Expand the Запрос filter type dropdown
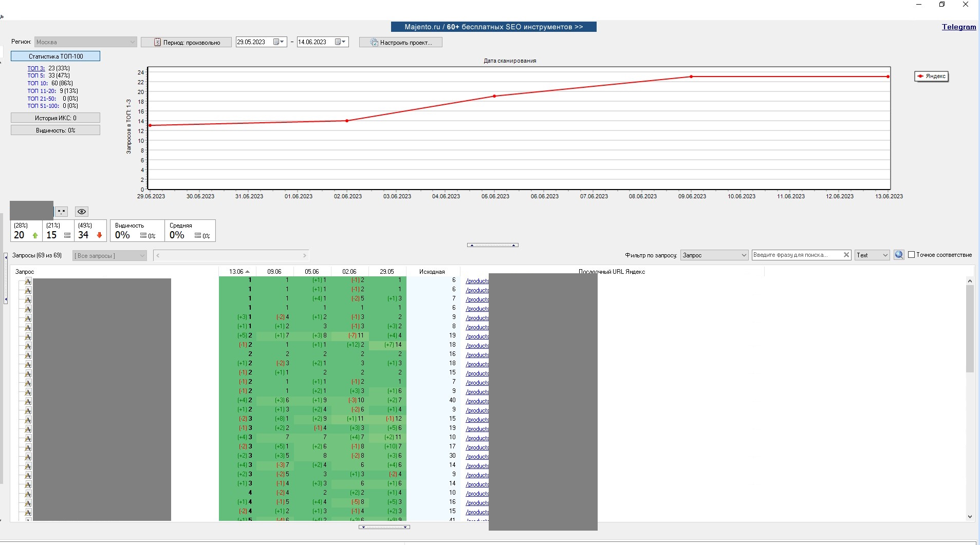 point(714,255)
